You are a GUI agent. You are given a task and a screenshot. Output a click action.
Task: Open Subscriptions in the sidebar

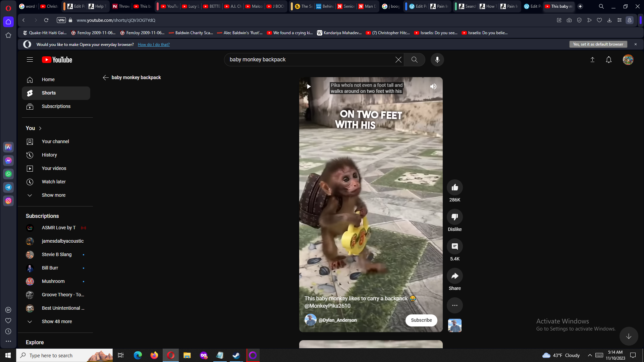56,106
